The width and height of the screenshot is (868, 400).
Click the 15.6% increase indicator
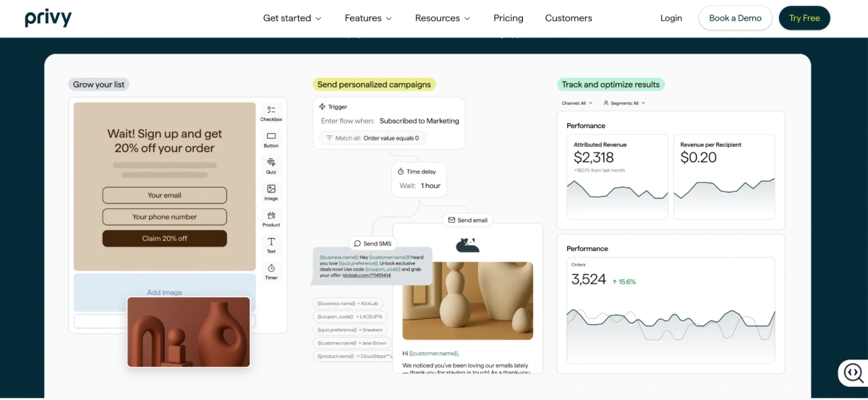[x=624, y=281]
